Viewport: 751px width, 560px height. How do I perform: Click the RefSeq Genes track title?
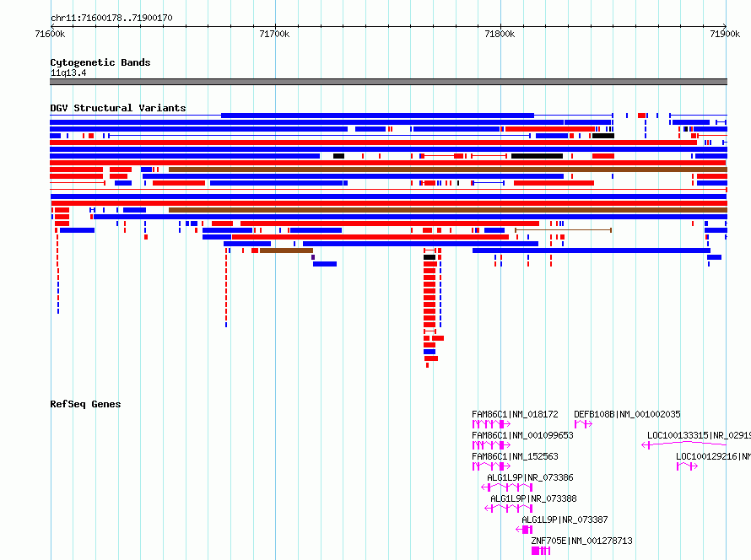(x=85, y=403)
